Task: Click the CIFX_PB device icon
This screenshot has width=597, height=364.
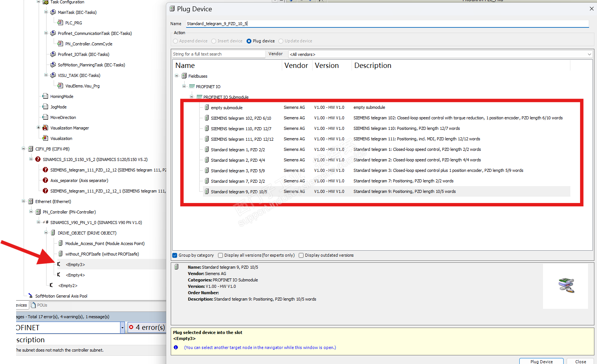Action: point(30,149)
